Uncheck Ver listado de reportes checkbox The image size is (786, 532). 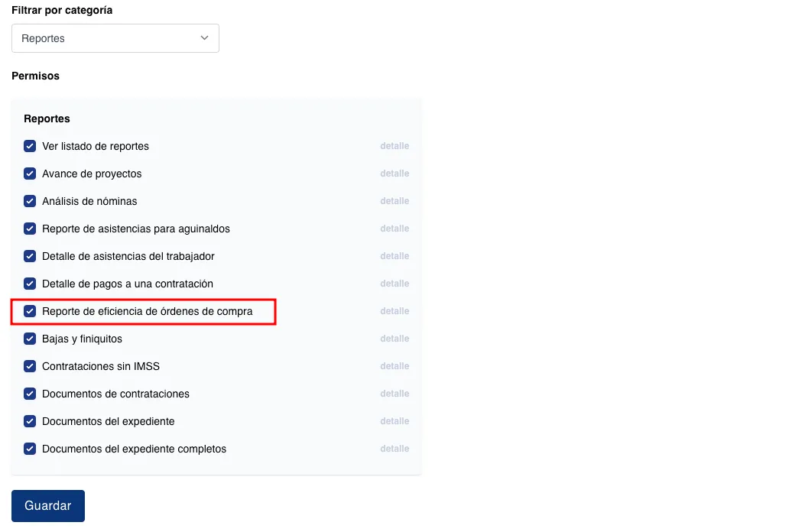[30, 146]
